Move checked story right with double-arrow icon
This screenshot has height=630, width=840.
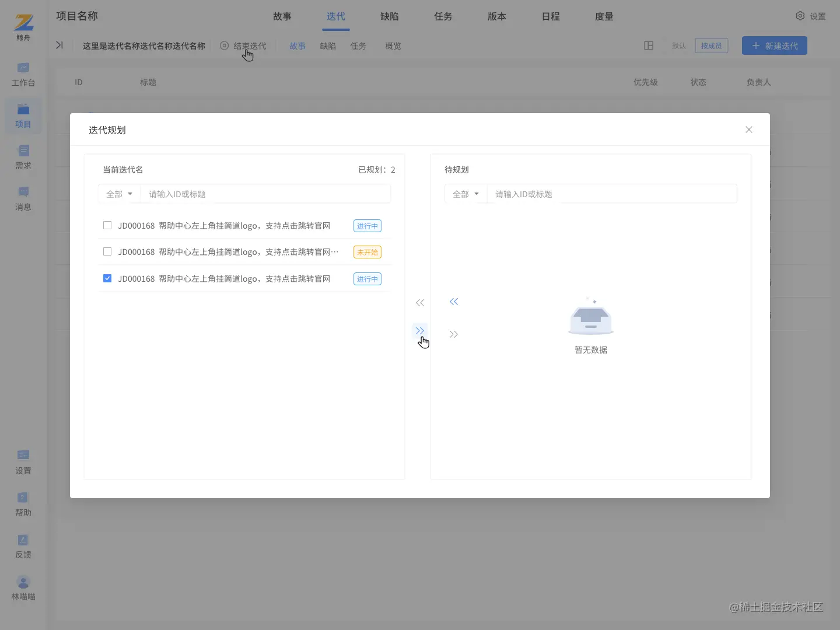(x=420, y=330)
